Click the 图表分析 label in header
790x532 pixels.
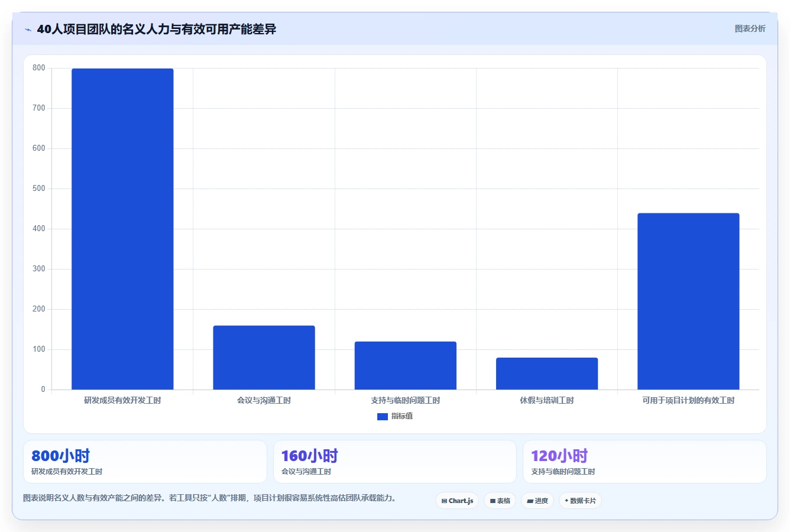point(750,28)
